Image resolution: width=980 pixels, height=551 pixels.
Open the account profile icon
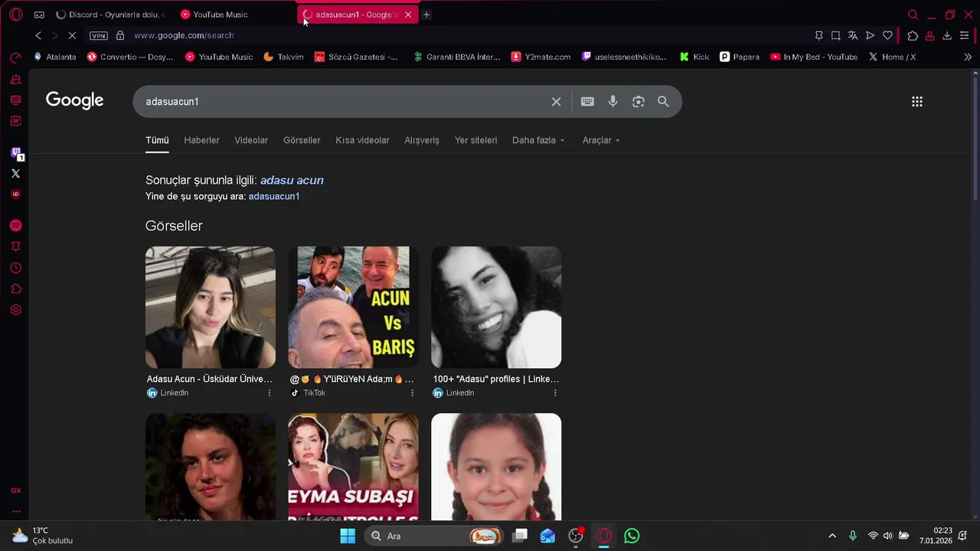pyautogui.click(x=929, y=35)
